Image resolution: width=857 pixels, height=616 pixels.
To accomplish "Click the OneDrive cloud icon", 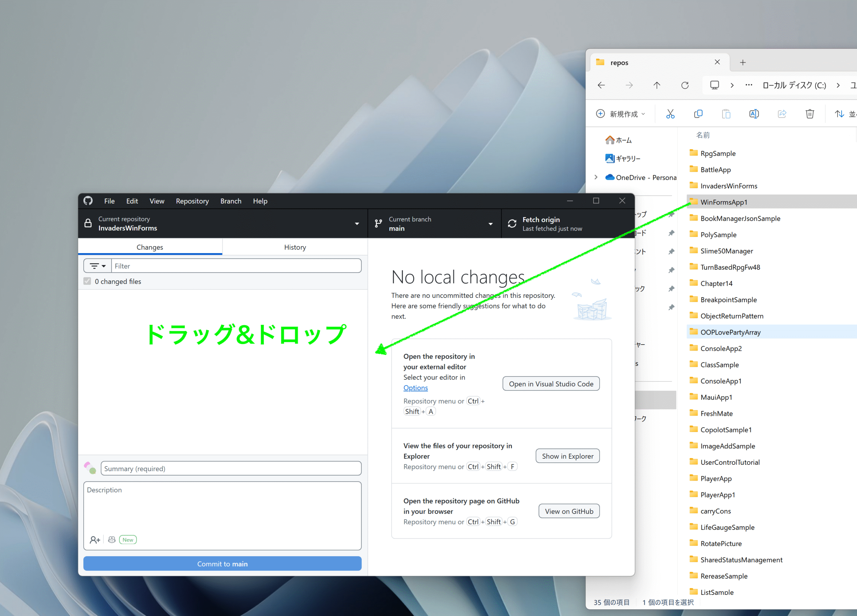I will [x=610, y=177].
